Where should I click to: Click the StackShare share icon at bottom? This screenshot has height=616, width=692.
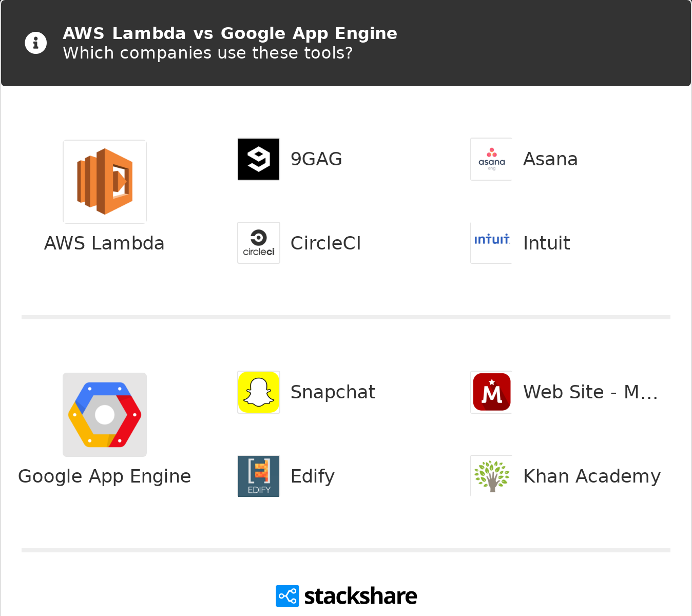pyautogui.click(x=287, y=596)
